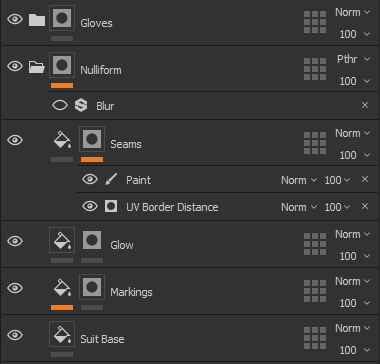This screenshot has height=364, width=380.
Task: Hide the Markings layer
Action: tap(15, 288)
